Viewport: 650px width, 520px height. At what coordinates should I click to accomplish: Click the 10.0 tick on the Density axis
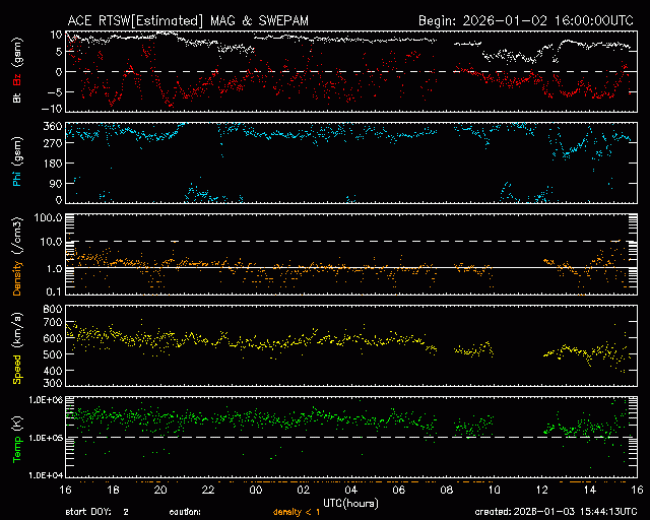point(51,242)
